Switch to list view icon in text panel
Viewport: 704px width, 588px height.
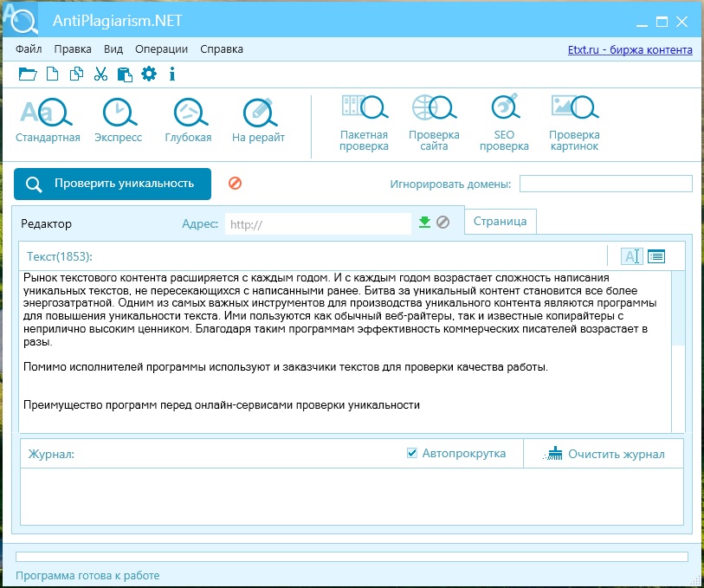pyautogui.click(x=656, y=256)
